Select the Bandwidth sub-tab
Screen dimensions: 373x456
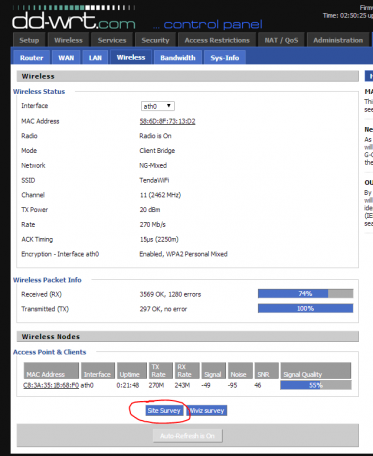point(178,57)
